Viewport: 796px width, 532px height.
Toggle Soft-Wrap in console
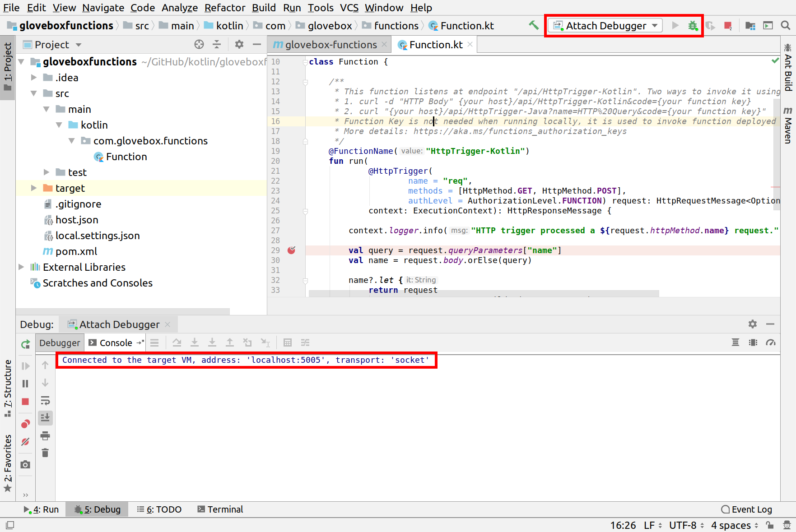pyautogui.click(x=45, y=401)
